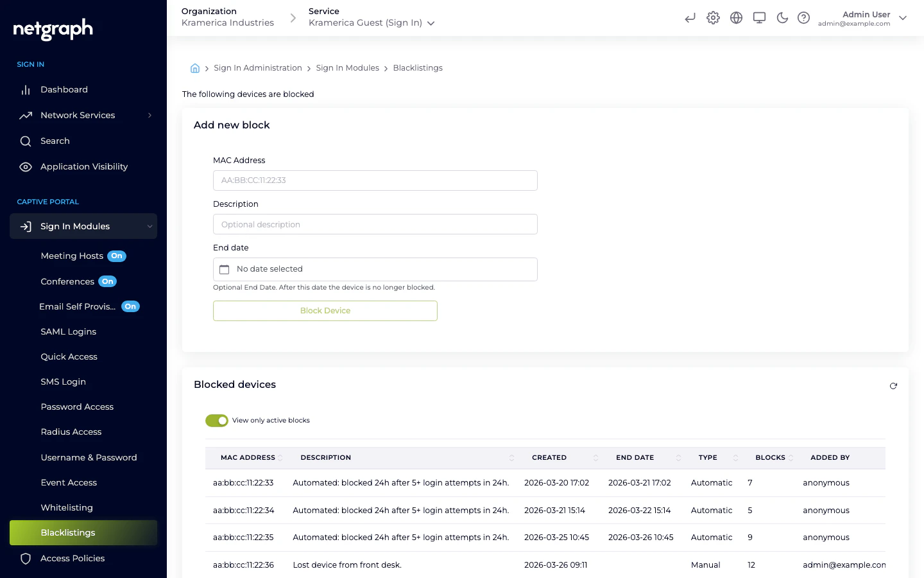
Task: Open the Dashboard bar-chart icon in sidebar
Action: pos(26,89)
